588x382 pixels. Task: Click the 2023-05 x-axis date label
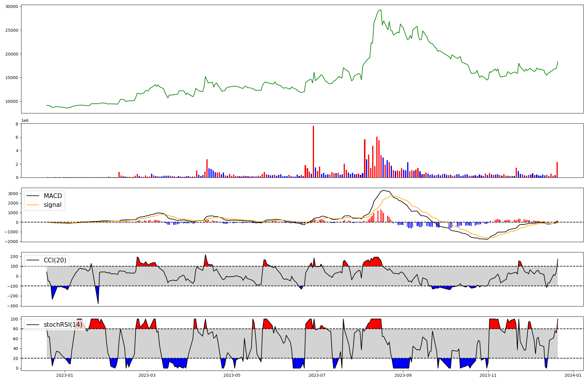click(232, 375)
